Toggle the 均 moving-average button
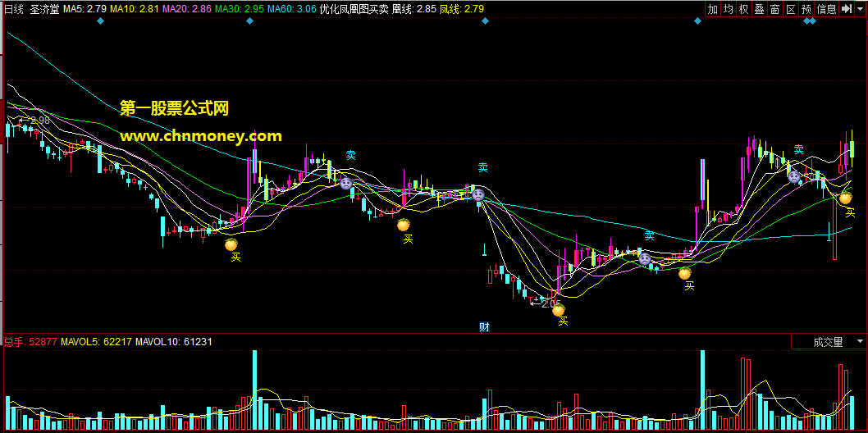 pos(729,9)
